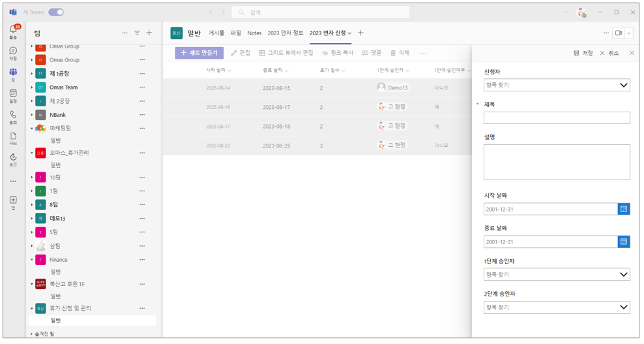The image size is (644, 344).
Task: Open the 휴가 일수 column header menu
Action: pos(332,70)
